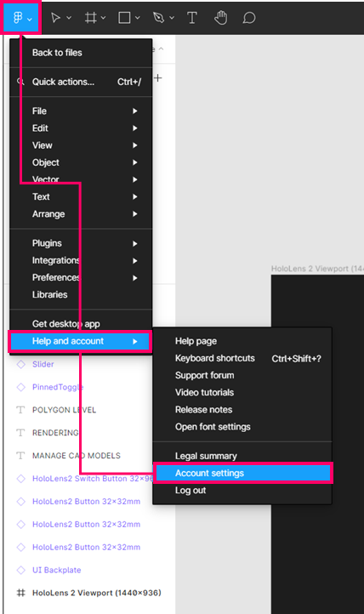Activate the Text tool

[x=192, y=18]
